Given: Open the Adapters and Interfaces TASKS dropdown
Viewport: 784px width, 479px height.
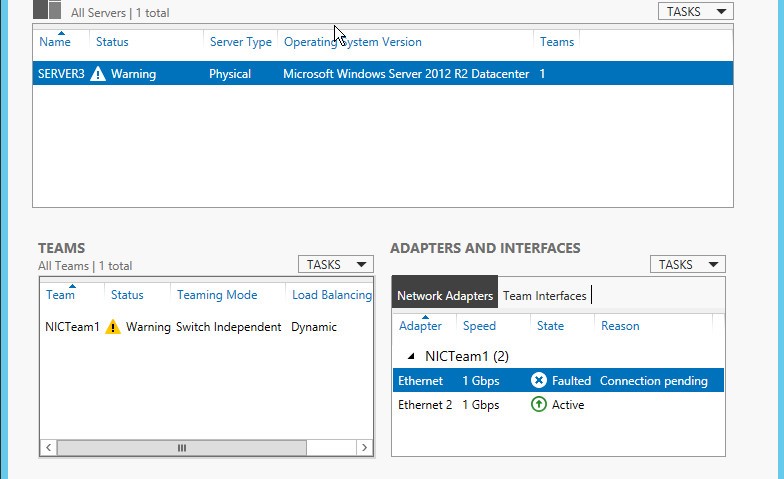Looking at the screenshot, I should [x=687, y=265].
